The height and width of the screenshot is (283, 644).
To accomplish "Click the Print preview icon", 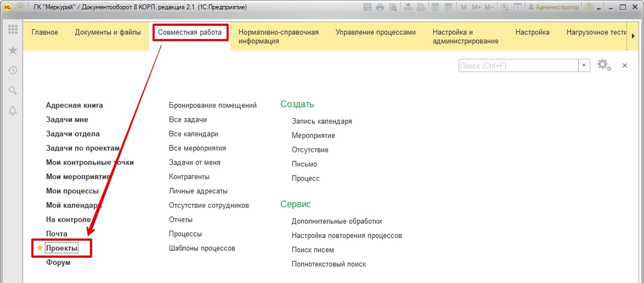I will (x=393, y=7).
